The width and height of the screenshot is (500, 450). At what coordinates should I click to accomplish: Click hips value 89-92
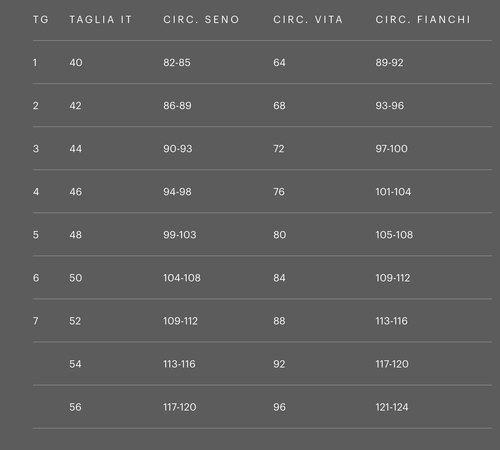click(389, 63)
